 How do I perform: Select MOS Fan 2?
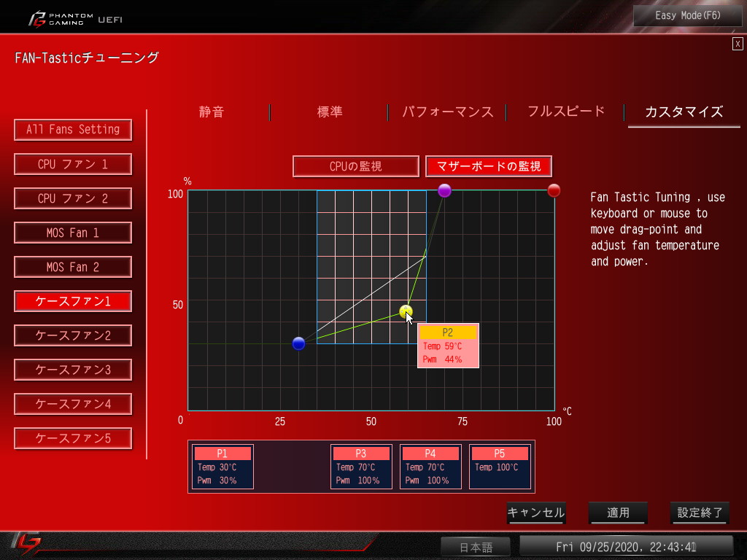tap(73, 267)
